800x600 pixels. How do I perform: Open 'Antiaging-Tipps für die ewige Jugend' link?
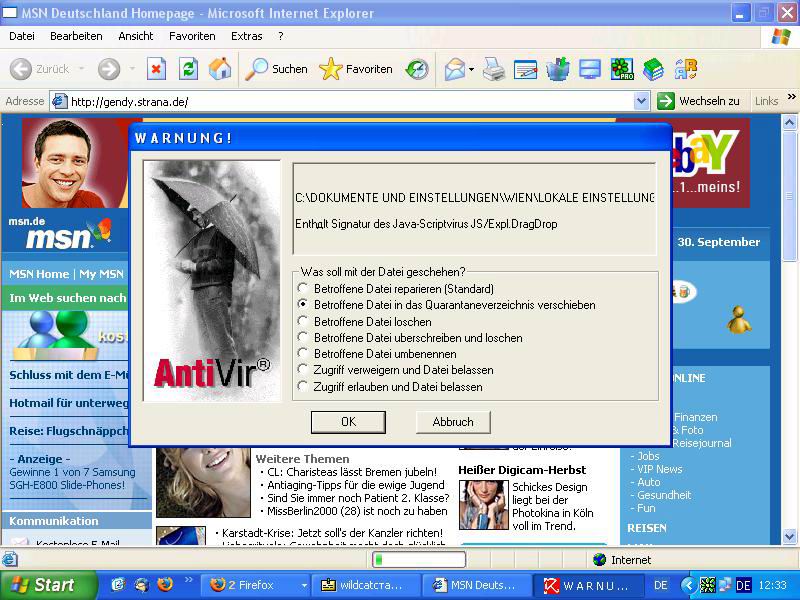(356, 485)
